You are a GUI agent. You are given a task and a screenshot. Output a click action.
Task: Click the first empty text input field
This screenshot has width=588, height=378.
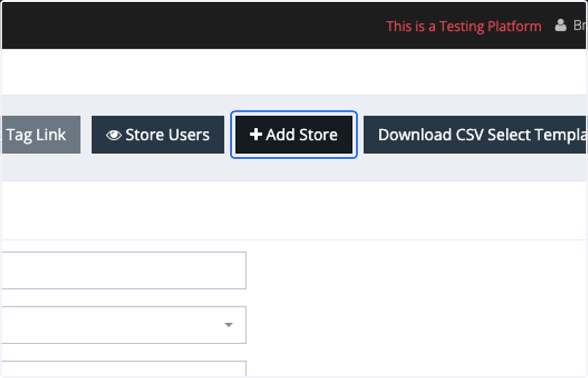[123, 270]
